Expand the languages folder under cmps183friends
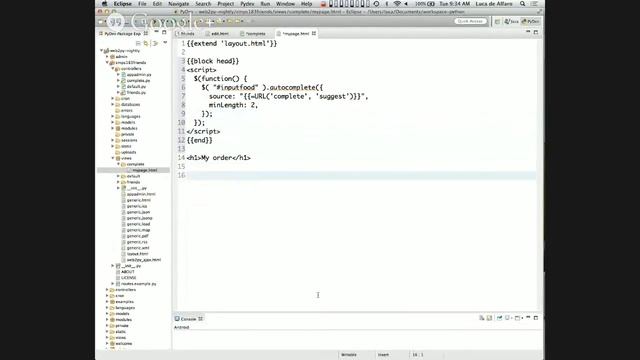This screenshot has width=640, height=360. click(113, 116)
